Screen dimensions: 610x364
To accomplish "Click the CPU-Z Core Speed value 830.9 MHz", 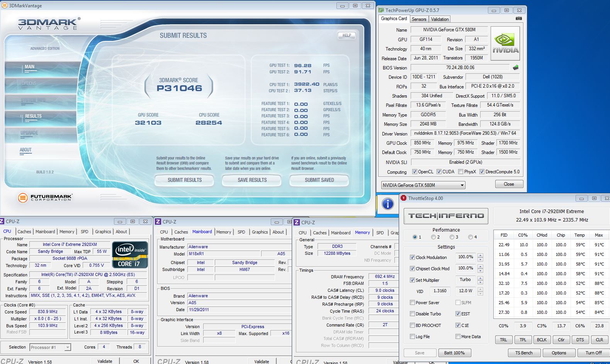I will click(x=48, y=312).
